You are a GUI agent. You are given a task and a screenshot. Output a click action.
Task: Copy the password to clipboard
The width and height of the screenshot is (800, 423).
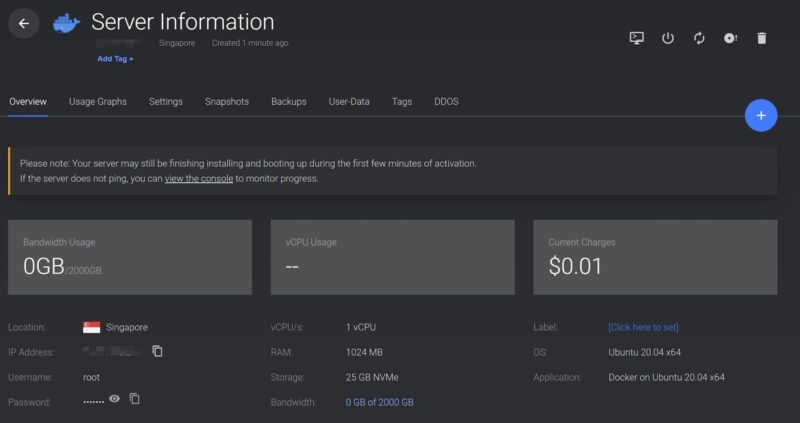pyautogui.click(x=135, y=399)
